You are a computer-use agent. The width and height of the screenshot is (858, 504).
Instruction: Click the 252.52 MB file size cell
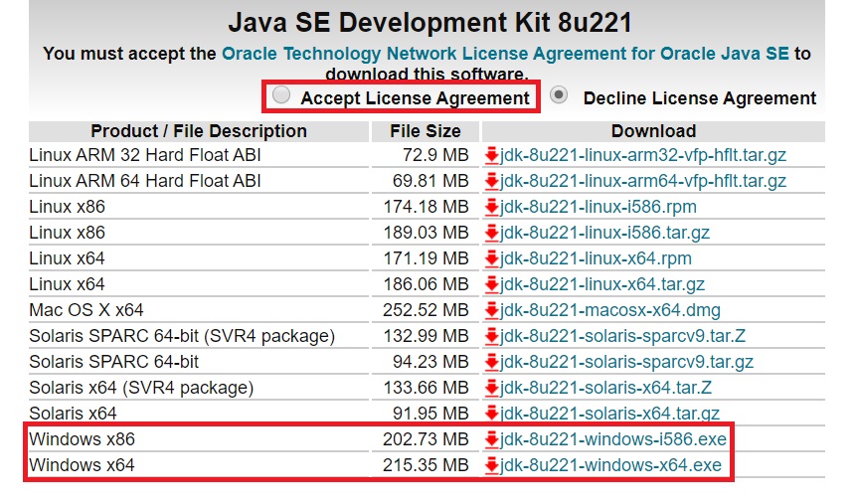[x=426, y=310]
